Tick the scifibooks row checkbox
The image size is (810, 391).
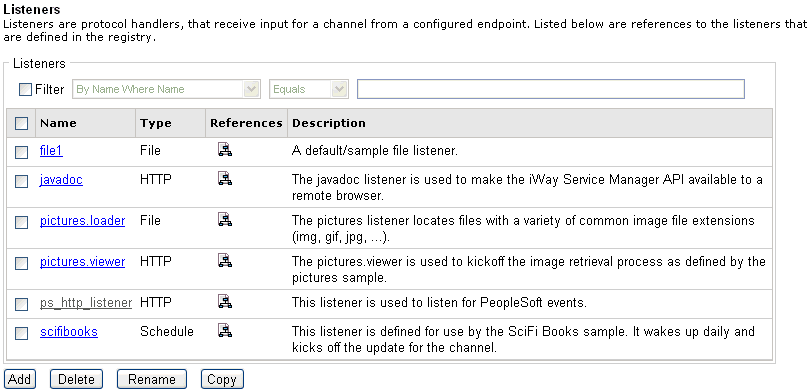click(x=21, y=333)
